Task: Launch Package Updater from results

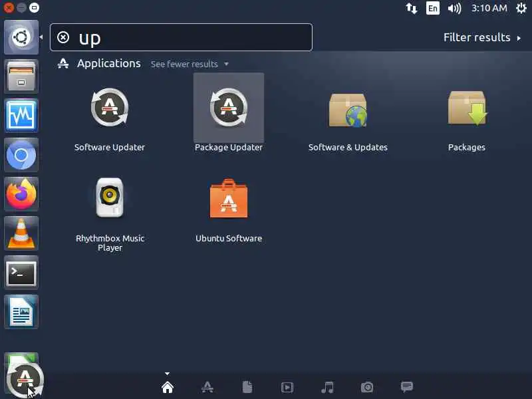Action: point(229,108)
